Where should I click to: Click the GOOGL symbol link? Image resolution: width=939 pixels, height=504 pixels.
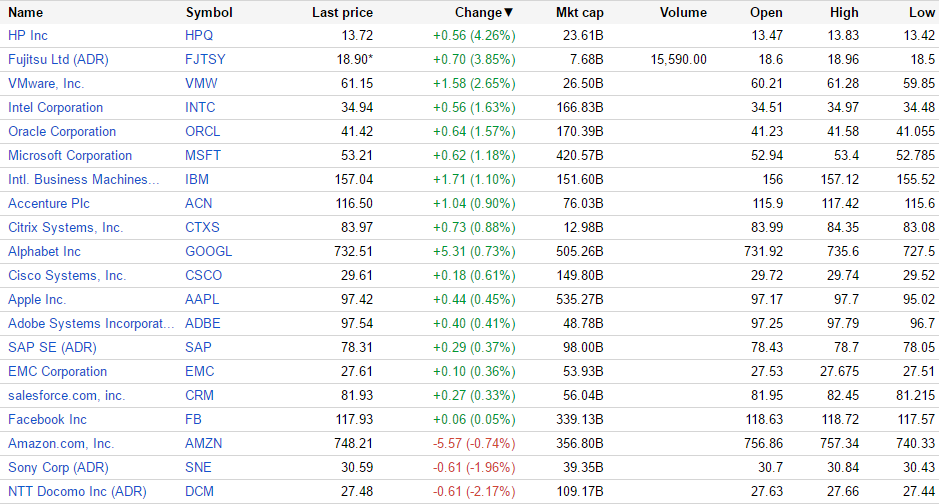(208, 251)
